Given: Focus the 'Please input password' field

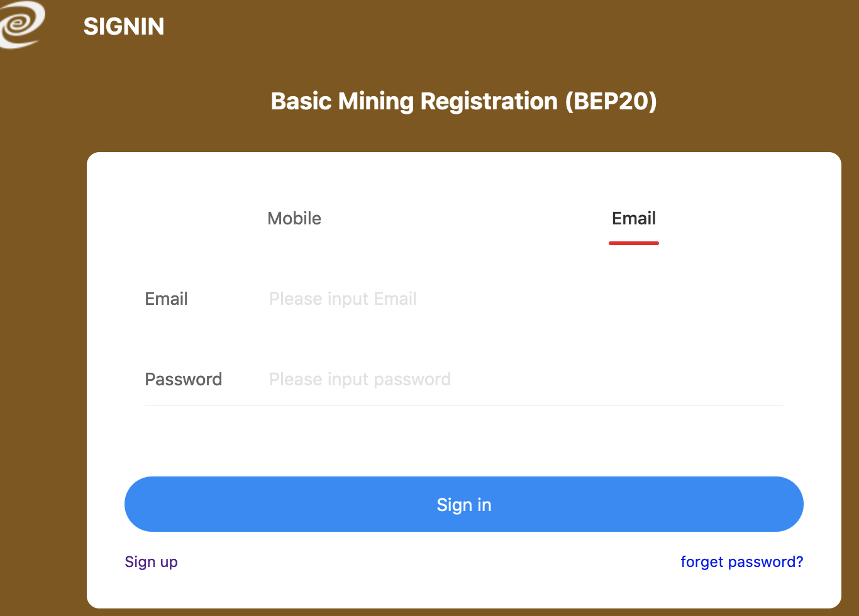Looking at the screenshot, I should pos(526,379).
